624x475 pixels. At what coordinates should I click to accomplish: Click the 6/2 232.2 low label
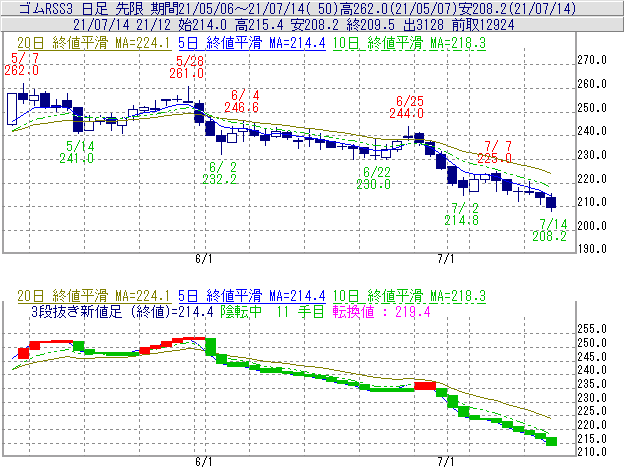click(220, 173)
